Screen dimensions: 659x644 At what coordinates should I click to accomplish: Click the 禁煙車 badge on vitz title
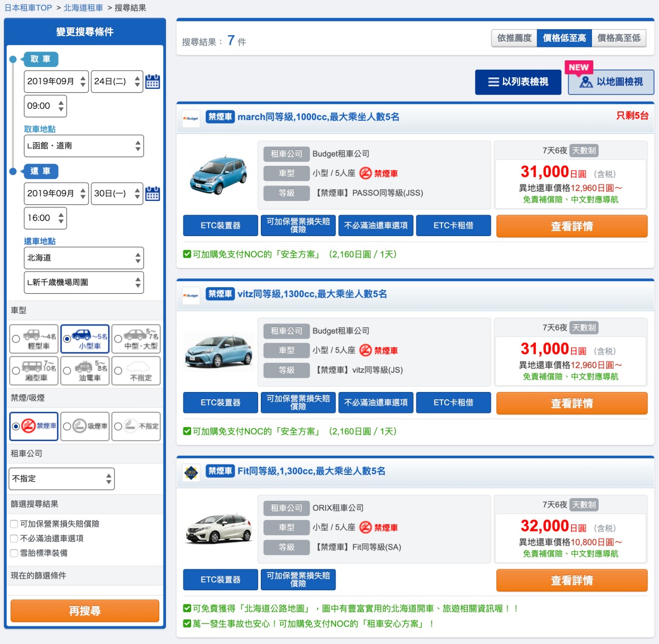pyautogui.click(x=220, y=294)
